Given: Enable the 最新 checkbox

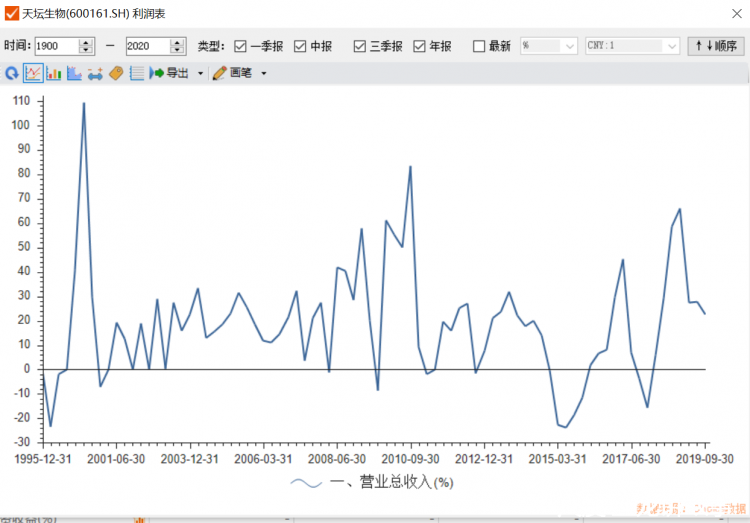Looking at the screenshot, I should (479, 46).
